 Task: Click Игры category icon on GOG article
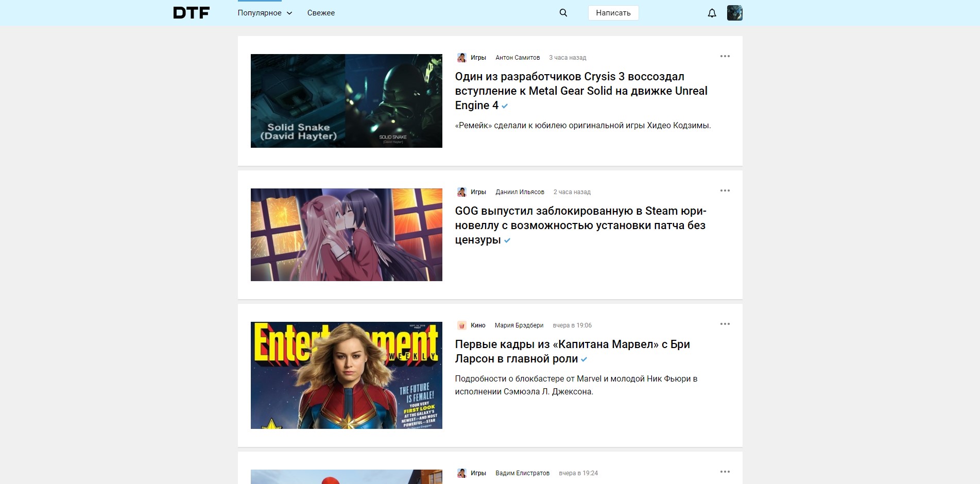click(x=461, y=192)
